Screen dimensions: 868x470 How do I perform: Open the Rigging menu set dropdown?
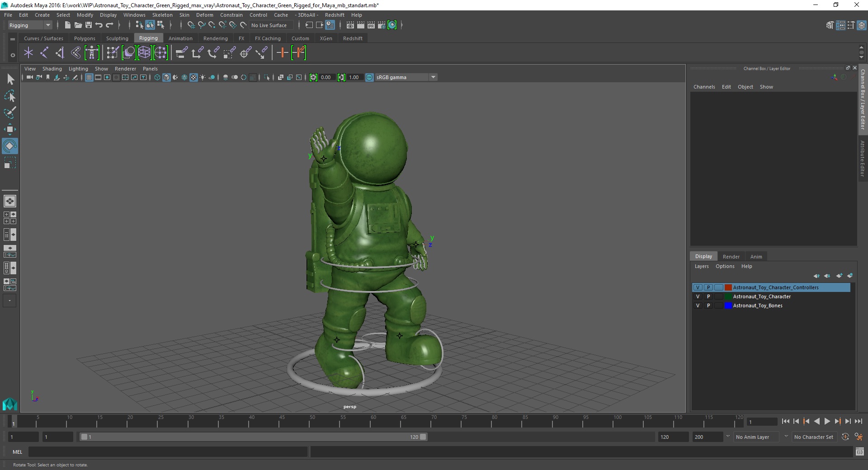tap(30, 25)
